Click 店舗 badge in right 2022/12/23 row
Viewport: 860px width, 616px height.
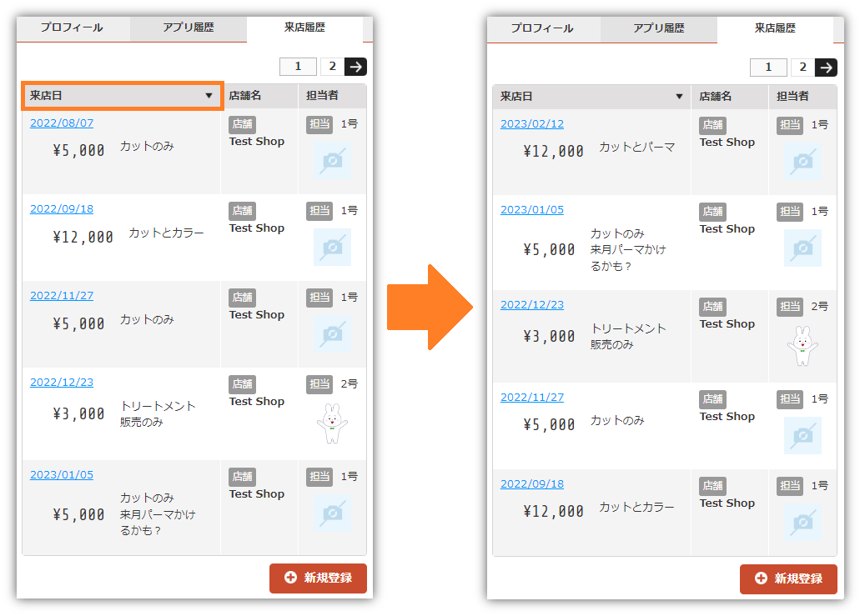click(713, 307)
